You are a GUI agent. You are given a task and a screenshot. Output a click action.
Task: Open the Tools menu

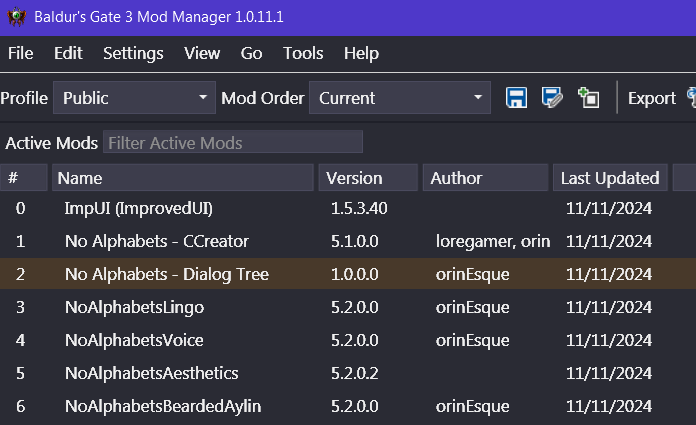(303, 54)
